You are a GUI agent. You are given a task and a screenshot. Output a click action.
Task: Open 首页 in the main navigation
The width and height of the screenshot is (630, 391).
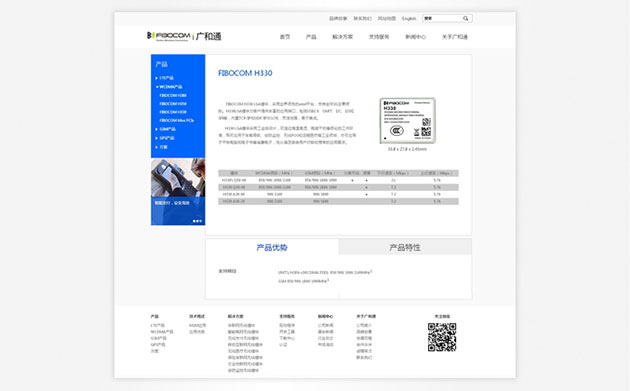[x=285, y=37]
